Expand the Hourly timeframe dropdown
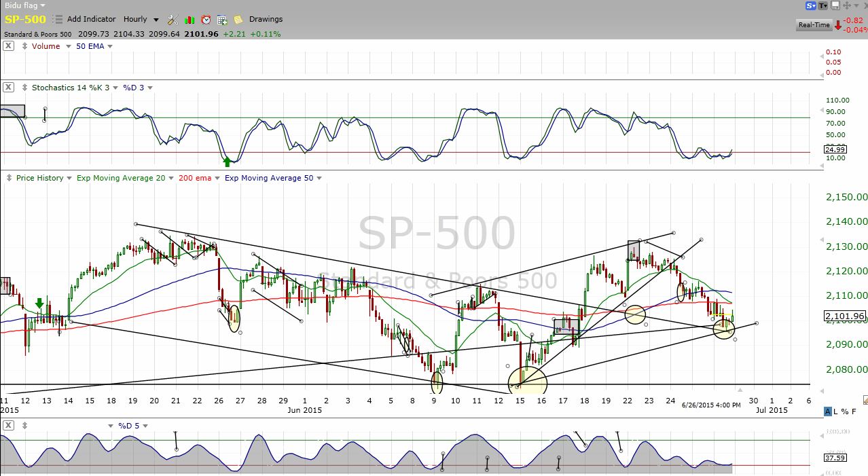868x476 pixels. pos(156,20)
